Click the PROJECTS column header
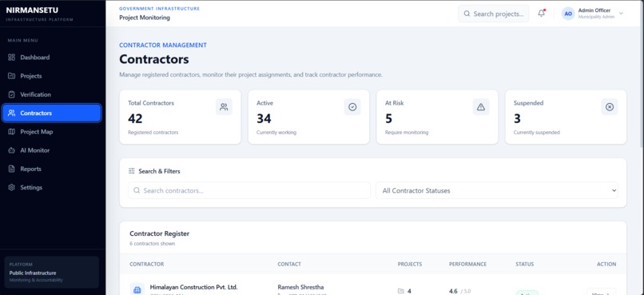This screenshot has width=644, height=295. (x=409, y=264)
